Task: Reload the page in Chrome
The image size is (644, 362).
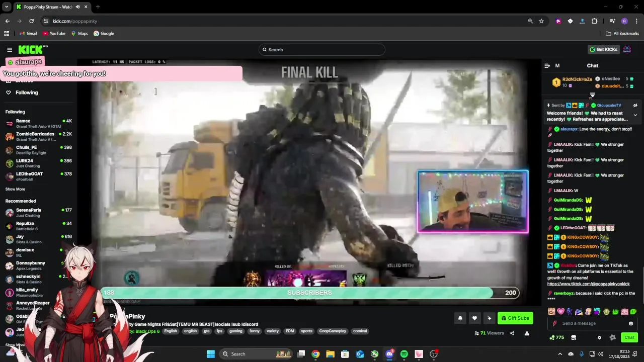Action: tap(31, 21)
